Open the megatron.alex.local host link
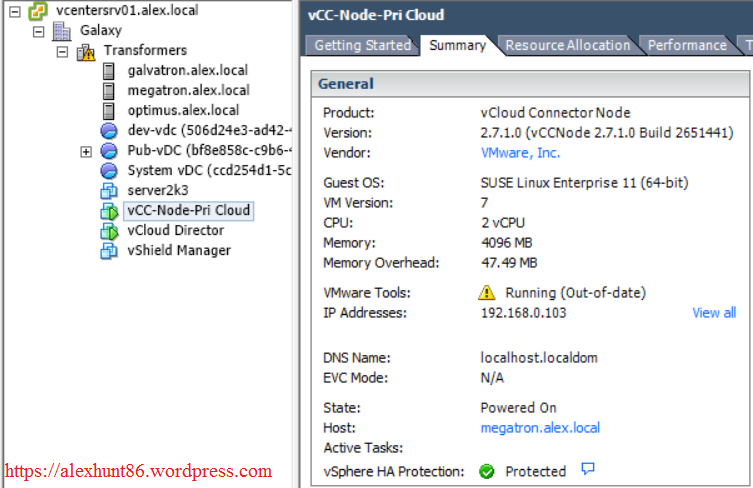 540,428
